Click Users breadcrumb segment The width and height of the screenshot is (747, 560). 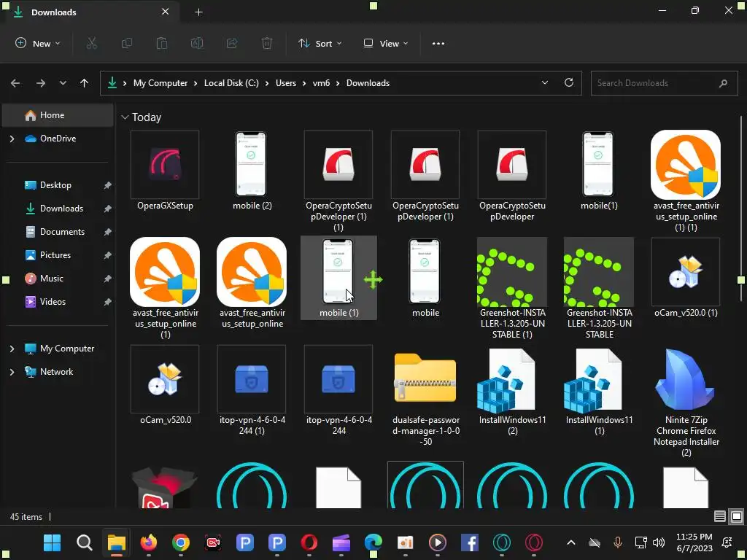[286, 83]
